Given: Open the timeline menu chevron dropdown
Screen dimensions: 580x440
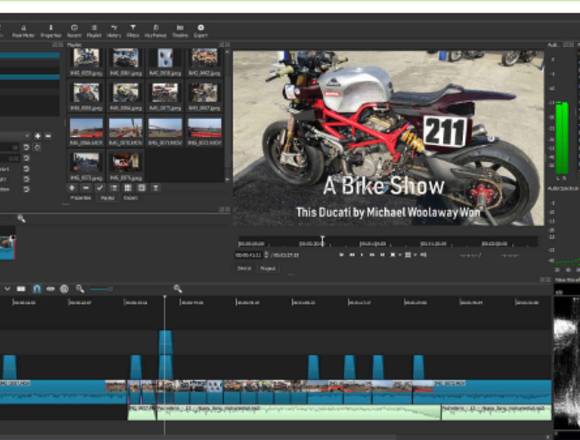Looking at the screenshot, I should click(x=7, y=288).
